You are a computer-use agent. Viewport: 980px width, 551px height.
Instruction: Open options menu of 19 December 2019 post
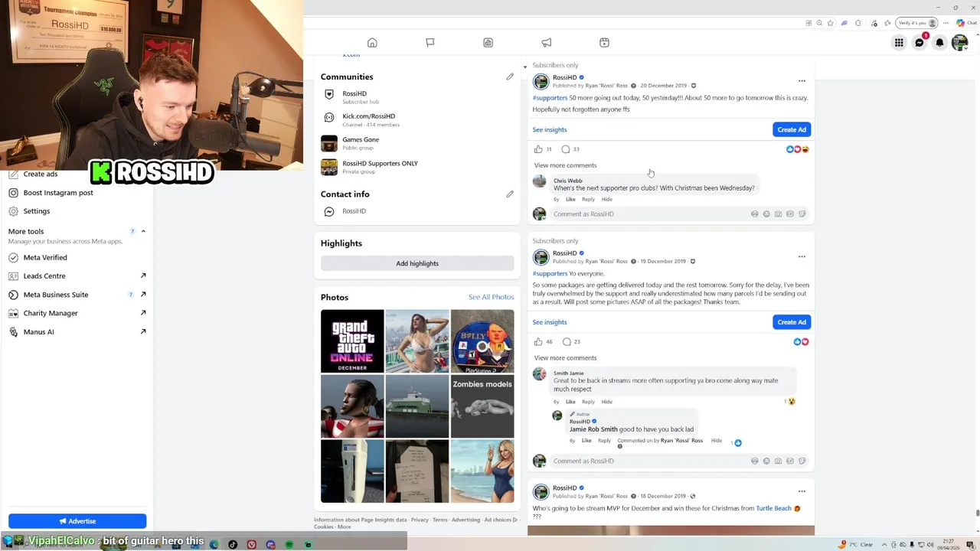pos(802,256)
